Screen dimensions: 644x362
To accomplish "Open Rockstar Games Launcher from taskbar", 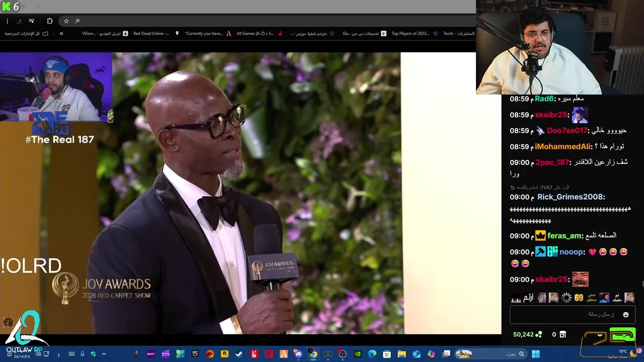I will point(224,354).
